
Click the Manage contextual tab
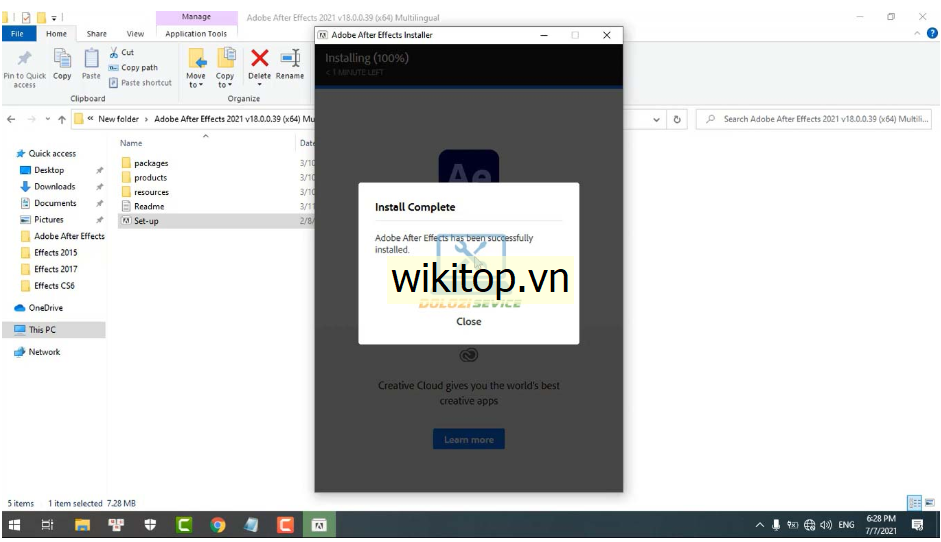[196, 17]
